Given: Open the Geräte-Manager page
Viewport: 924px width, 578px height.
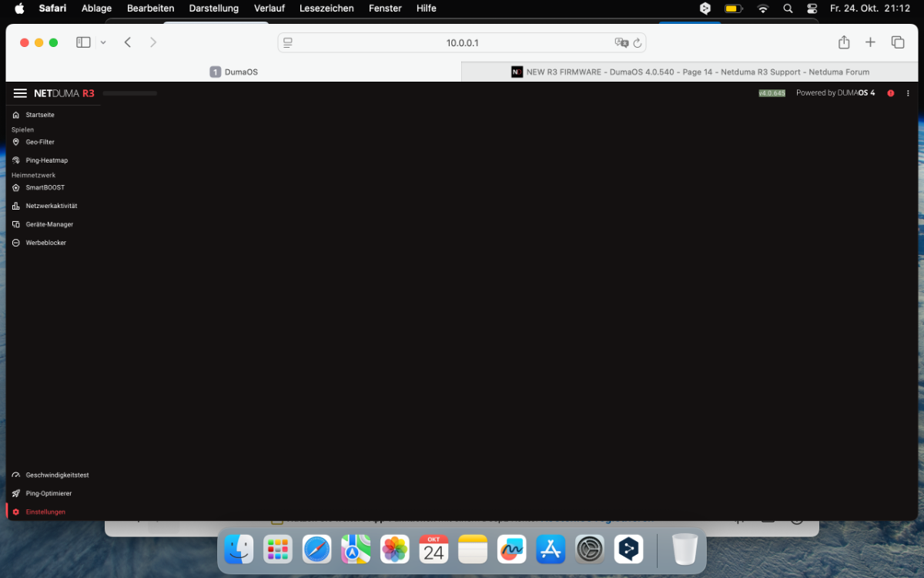Looking at the screenshot, I should click(49, 224).
